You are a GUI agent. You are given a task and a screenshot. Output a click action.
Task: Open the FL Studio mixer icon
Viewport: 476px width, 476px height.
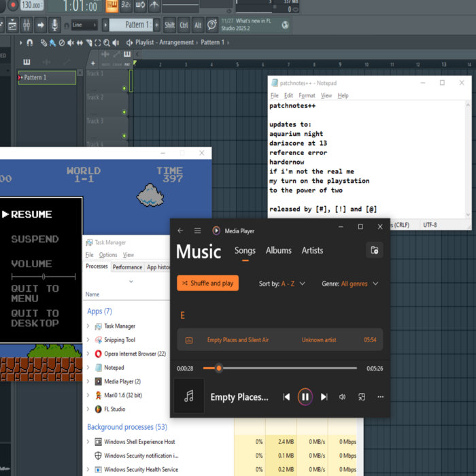[x=27, y=25]
